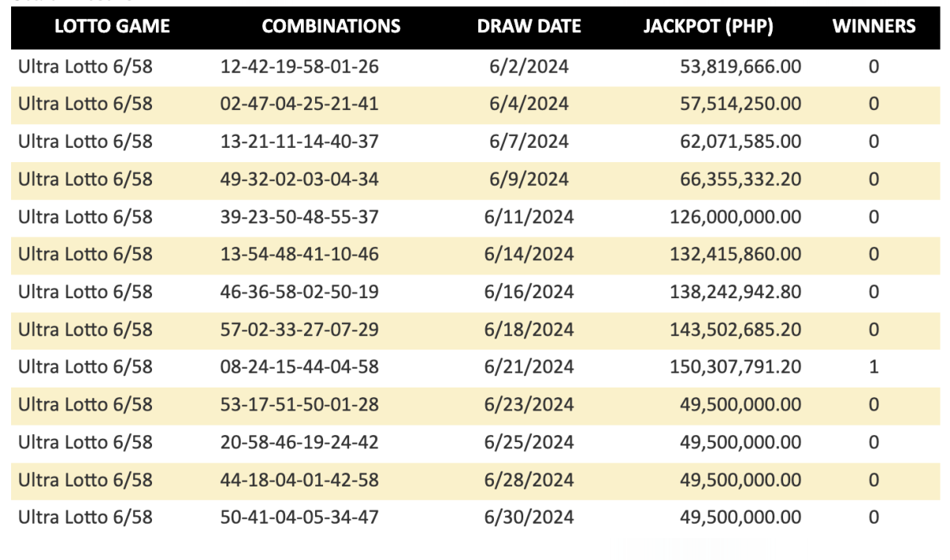Click the WINNERS column header
Image resolution: width=950 pixels, height=560 pixels.
pyautogui.click(x=874, y=26)
